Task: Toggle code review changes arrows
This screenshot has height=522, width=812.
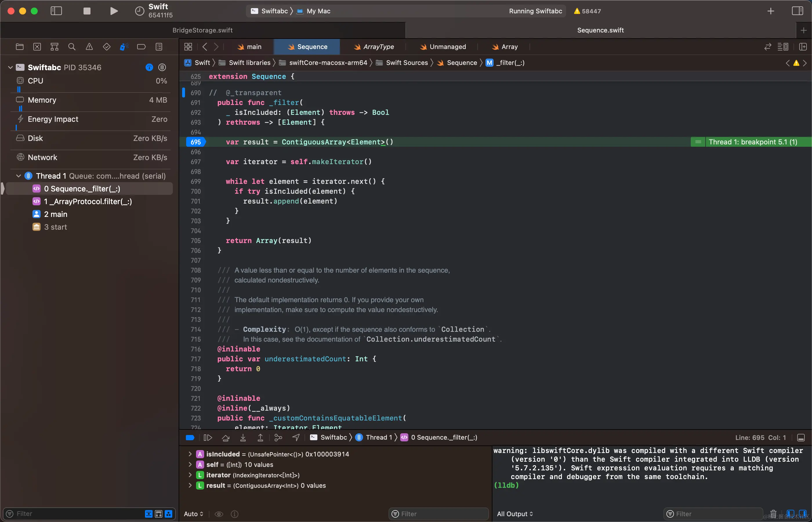Action: tap(768, 47)
